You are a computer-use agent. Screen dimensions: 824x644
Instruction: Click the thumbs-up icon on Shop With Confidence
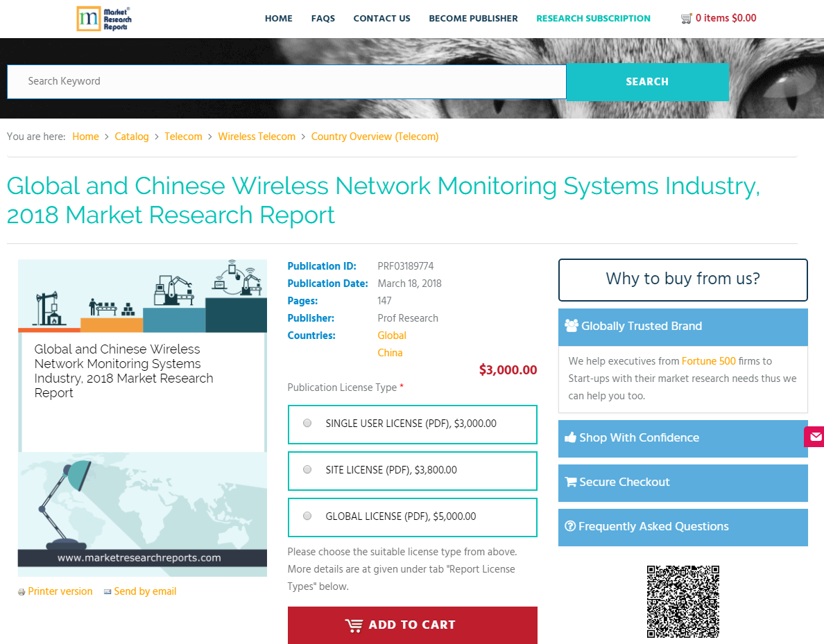(570, 437)
